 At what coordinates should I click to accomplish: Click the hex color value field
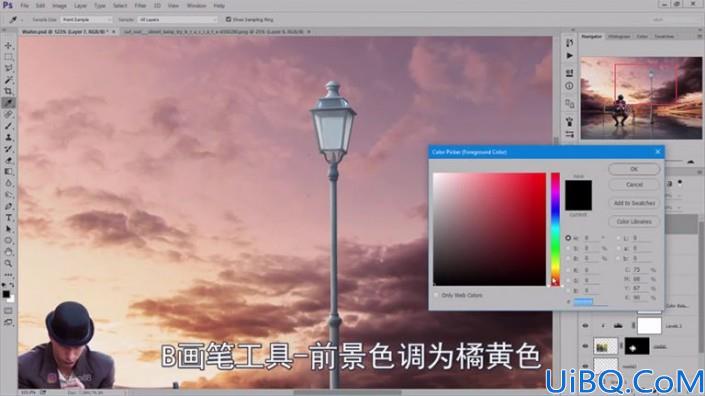click(589, 302)
